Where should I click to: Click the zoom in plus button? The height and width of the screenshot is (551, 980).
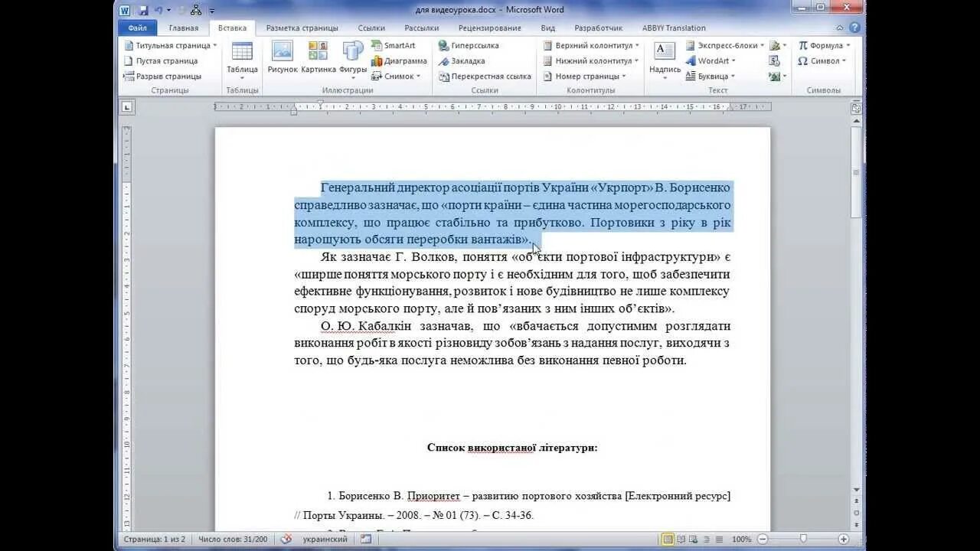pos(844,539)
